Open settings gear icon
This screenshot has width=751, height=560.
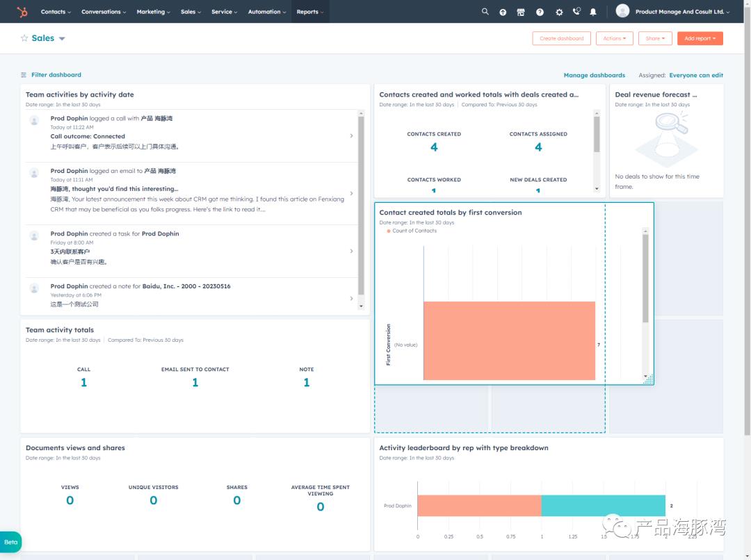coord(559,12)
